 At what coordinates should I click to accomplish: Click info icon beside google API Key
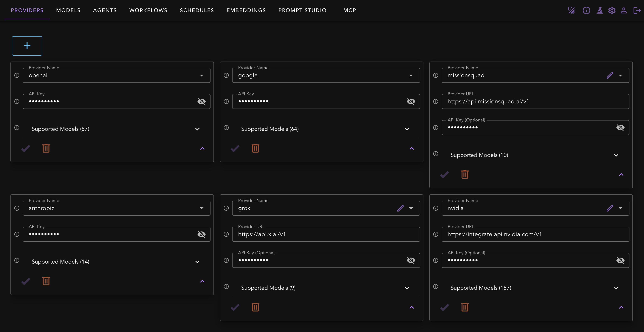click(x=226, y=101)
